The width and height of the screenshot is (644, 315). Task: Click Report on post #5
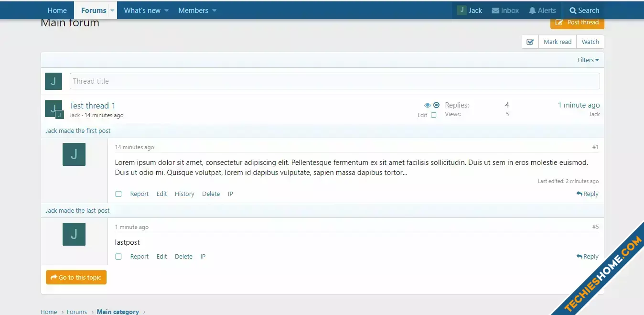tap(140, 257)
